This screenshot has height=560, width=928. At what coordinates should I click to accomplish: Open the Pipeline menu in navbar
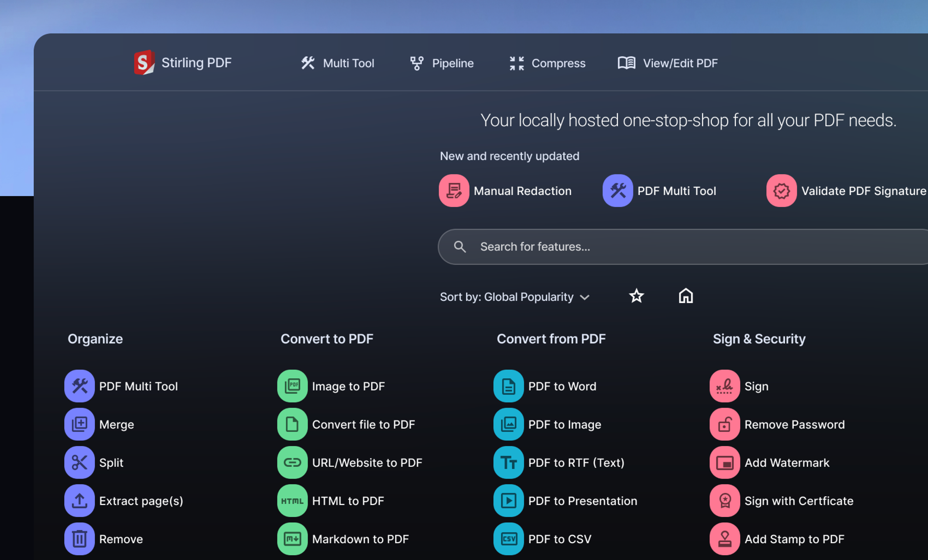[442, 63]
